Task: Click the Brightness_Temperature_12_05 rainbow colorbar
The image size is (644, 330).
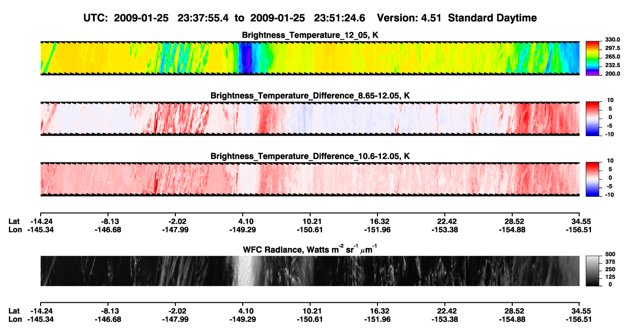Action: [x=592, y=57]
